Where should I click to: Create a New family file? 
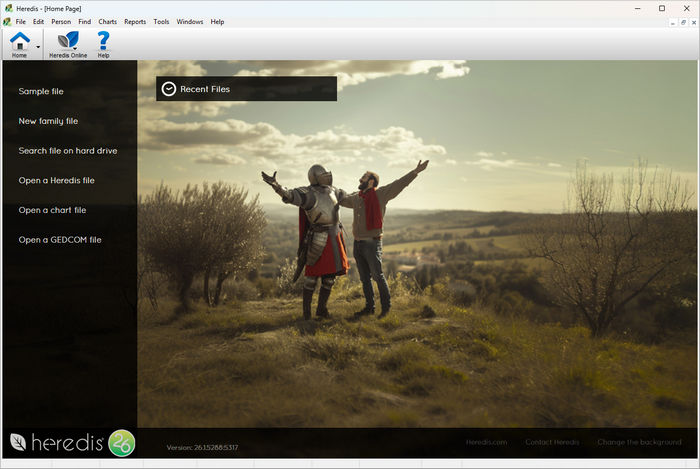tap(48, 121)
